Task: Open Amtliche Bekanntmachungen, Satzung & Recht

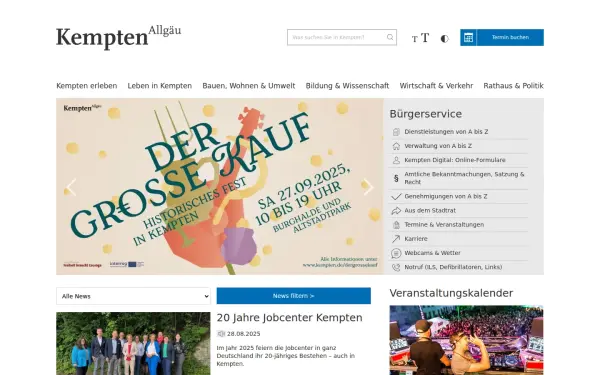Action: pyautogui.click(x=464, y=178)
